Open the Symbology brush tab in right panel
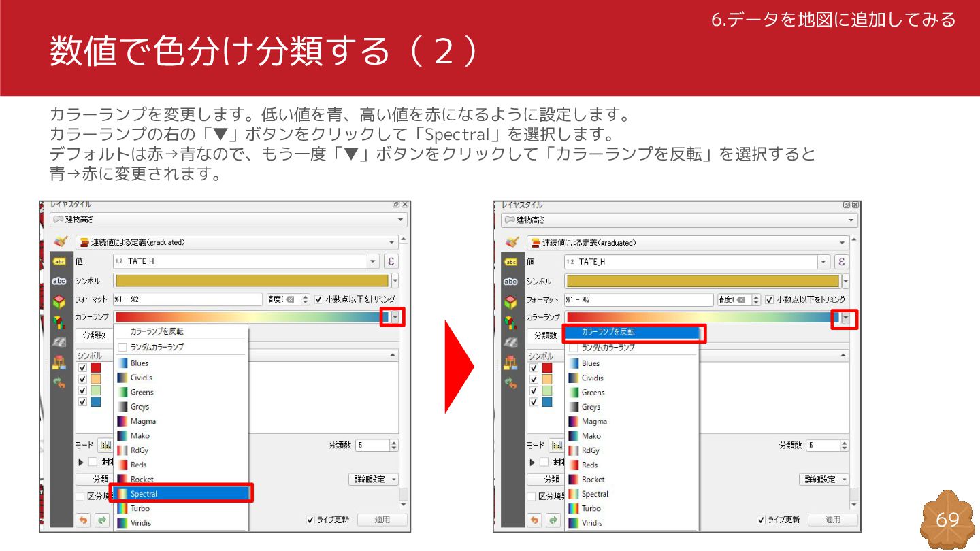The width and height of the screenshot is (980, 551). pyautogui.click(x=512, y=242)
